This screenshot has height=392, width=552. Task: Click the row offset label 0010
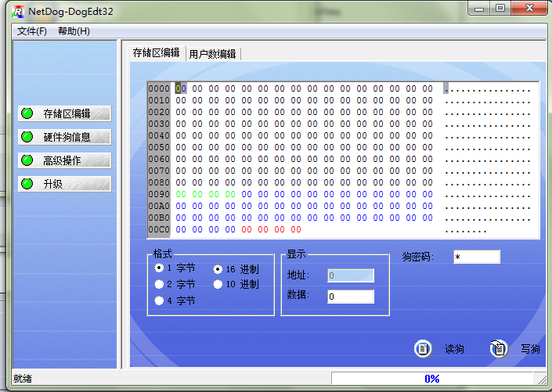(159, 100)
